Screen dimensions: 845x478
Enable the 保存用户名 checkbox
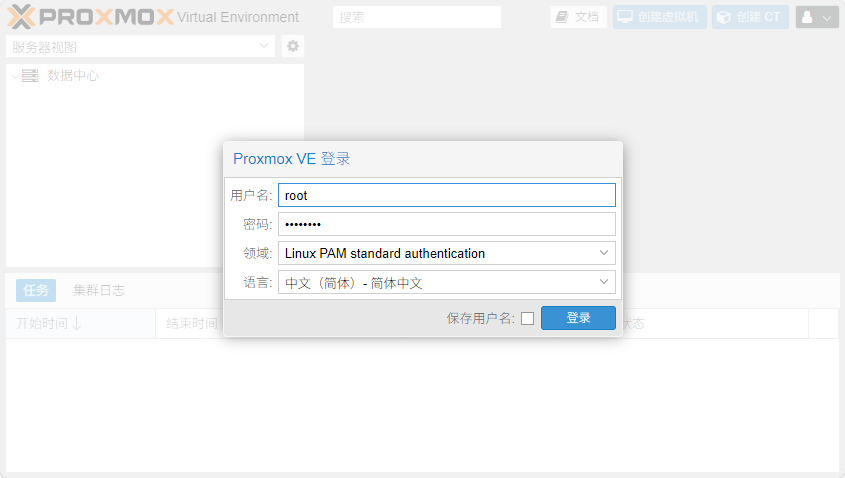tap(527, 319)
